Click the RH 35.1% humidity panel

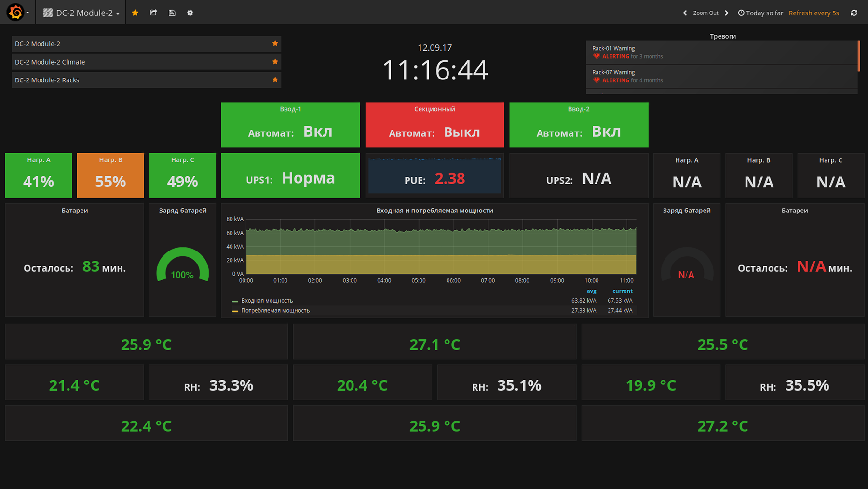coord(507,383)
